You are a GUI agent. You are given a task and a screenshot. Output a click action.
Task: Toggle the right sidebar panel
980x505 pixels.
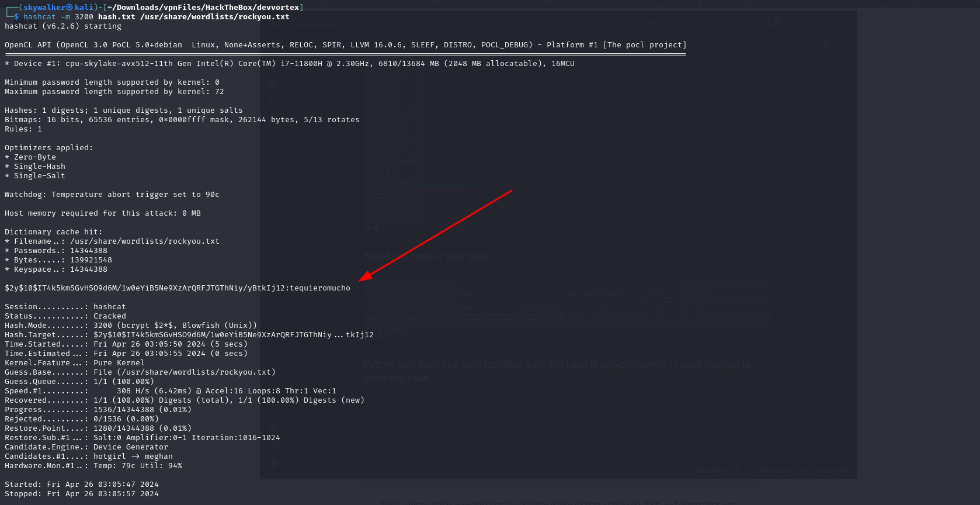click(774, 23)
